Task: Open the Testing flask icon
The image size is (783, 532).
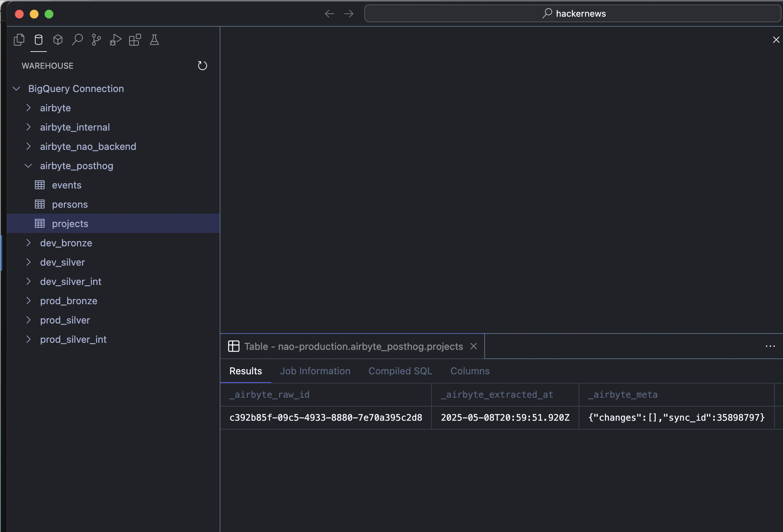Action: pos(154,40)
